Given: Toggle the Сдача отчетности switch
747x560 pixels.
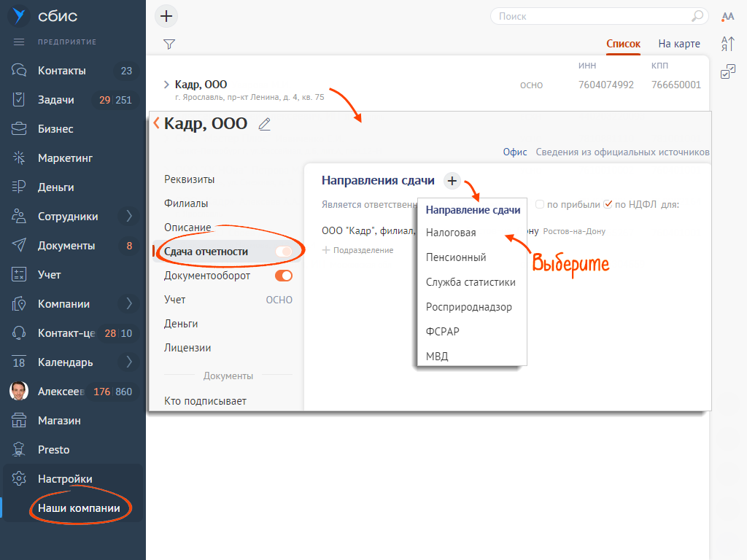Looking at the screenshot, I should (x=283, y=252).
